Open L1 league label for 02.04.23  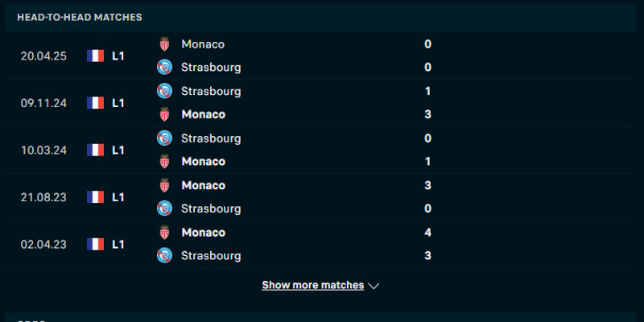pyautogui.click(x=118, y=244)
